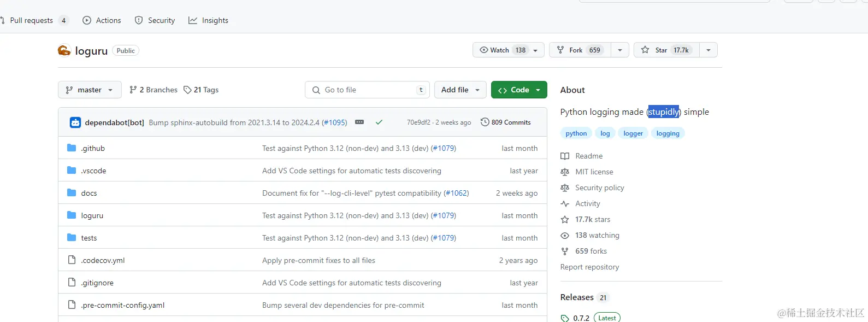Open the Add file dropdown

click(460, 90)
